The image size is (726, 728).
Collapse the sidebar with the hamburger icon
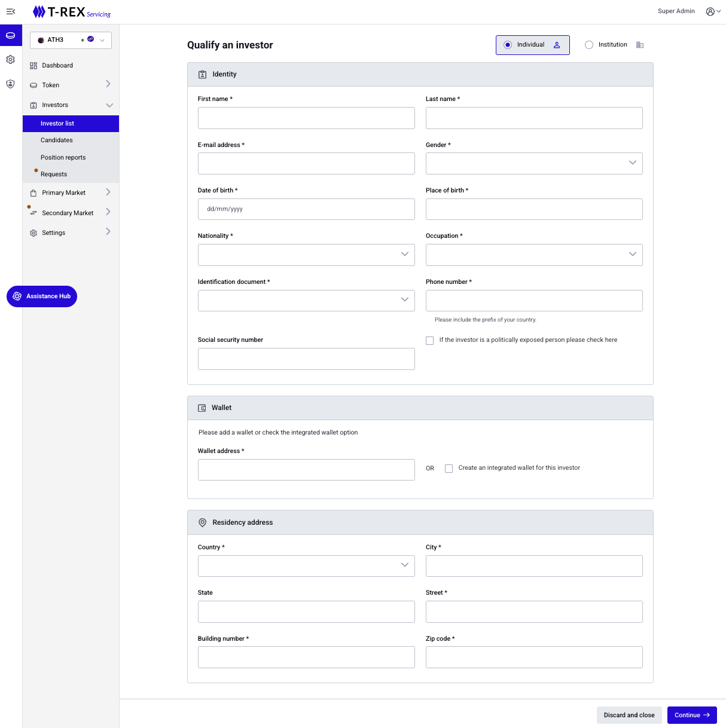pos(10,11)
